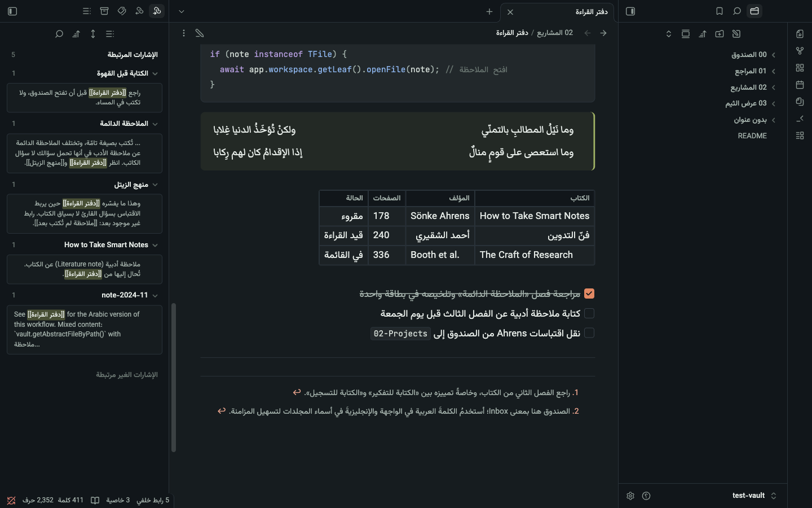
Task: Check the نقل اقتباسات Ahrens task
Action: [589, 333]
